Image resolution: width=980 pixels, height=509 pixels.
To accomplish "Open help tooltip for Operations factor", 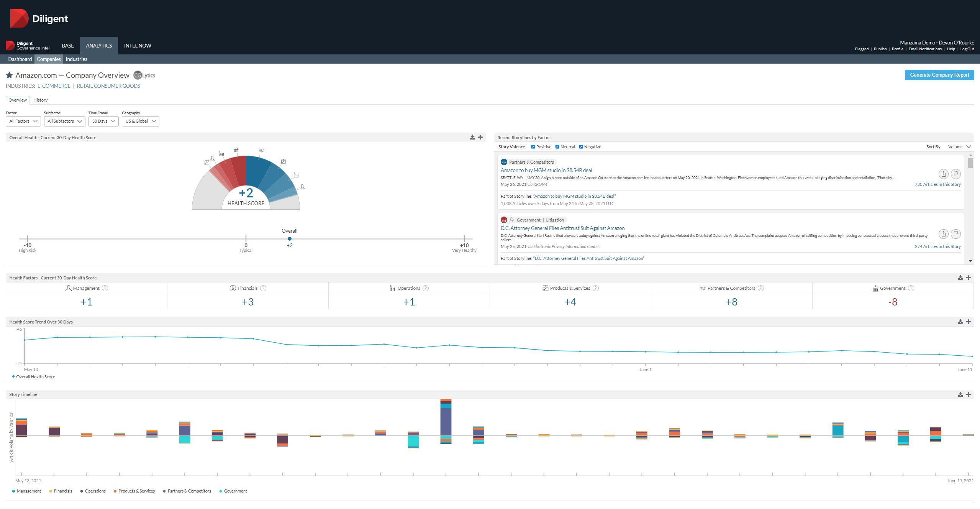I will (426, 288).
